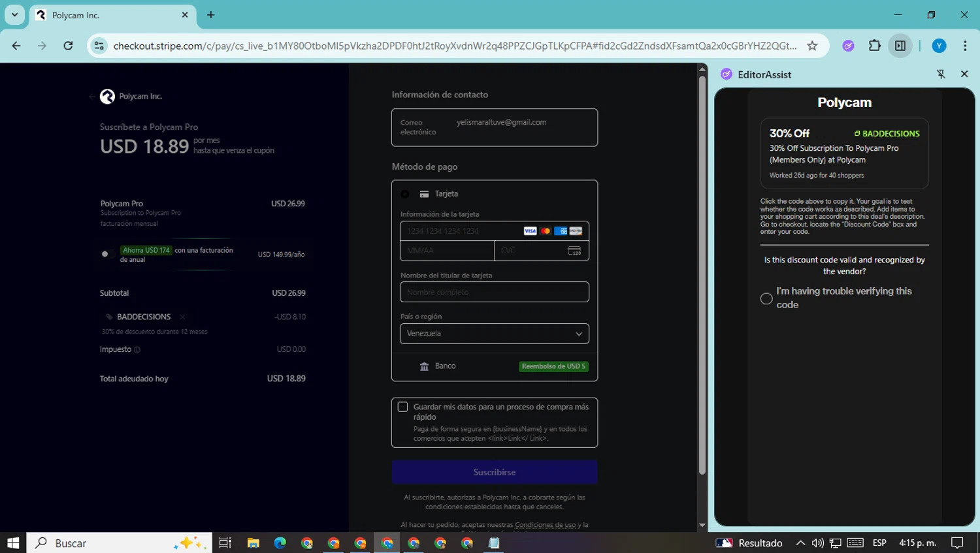Click the card number input field
The width and height of the screenshot is (980, 553).
(x=495, y=231)
